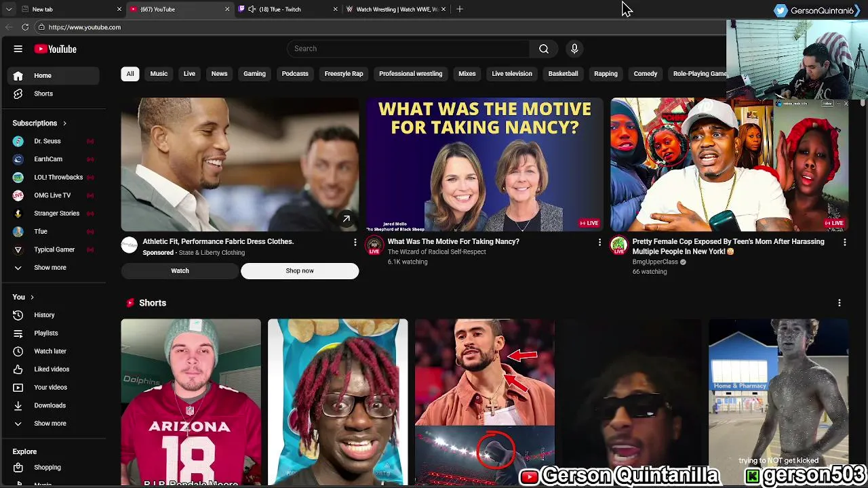Open more options for Pretty Female Cop video
Image resolution: width=868 pixels, height=488 pixels.
click(x=844, y=242)
